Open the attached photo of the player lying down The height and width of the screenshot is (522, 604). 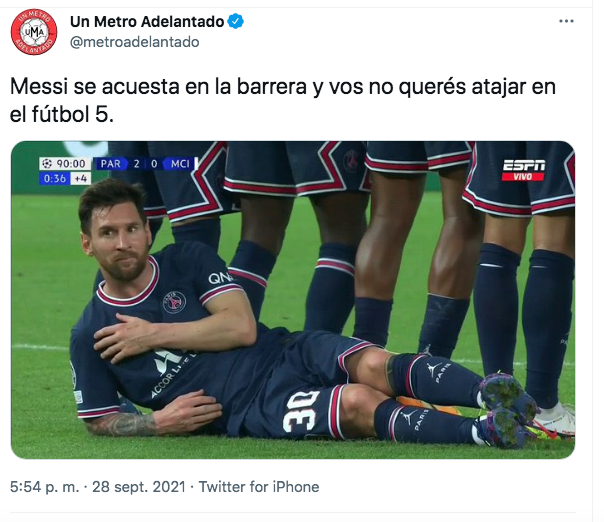[293, 300]
